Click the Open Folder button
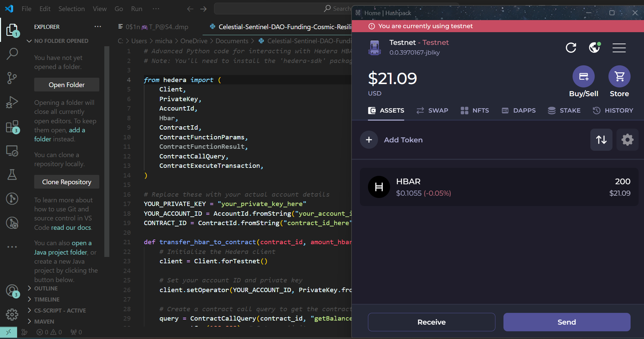This screenshot has height=339, width=644. pyautogui.click(x=67, y=85)
